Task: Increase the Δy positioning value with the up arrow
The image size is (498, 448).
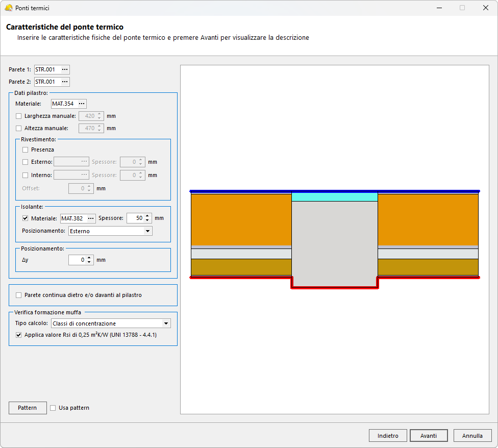Action: pos(89,258)
